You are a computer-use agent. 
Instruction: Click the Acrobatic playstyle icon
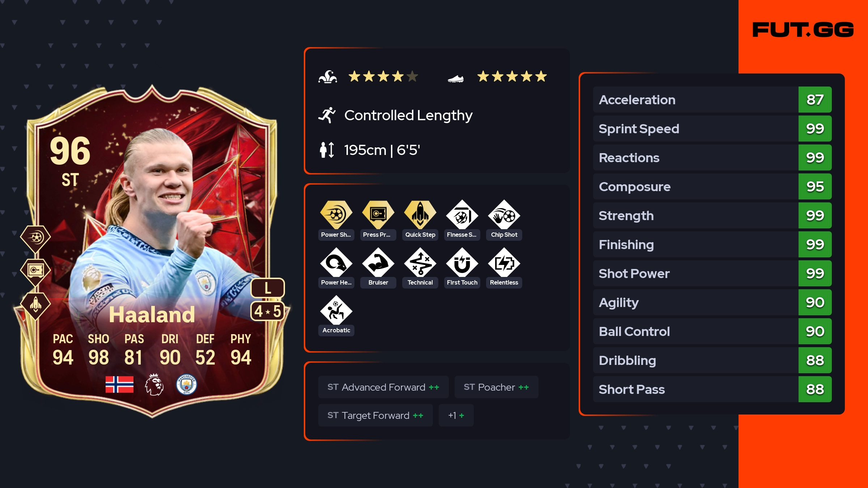point(336,311)
